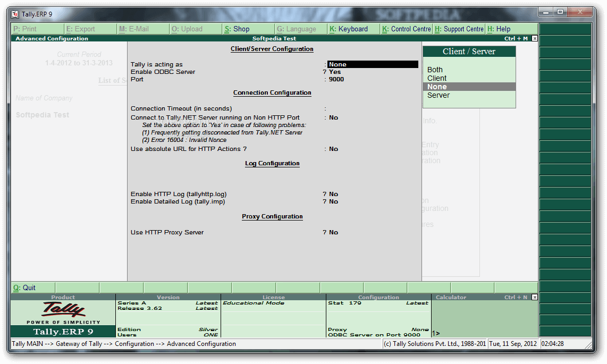Toggle 'Use absolute URL for HTTP Actions' value
Viewport: 607px width, 364px height.
pyautogui.click(x=333, y=149)
